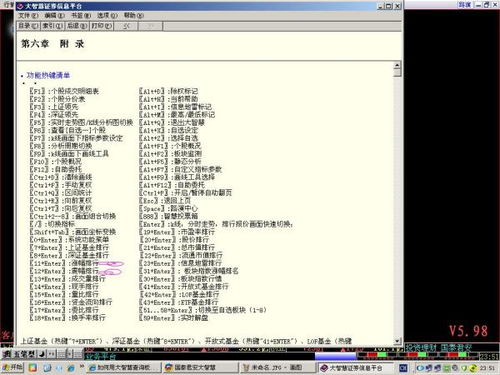The height and width of the screenshot is (375, 500).
Task: Click the 投资理财 label in the stock window
Action: click(421, 348)
